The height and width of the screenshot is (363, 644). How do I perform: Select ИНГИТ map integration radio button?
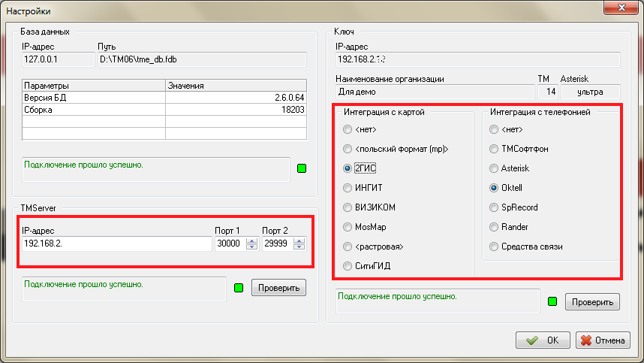click(x=348, y=188)
